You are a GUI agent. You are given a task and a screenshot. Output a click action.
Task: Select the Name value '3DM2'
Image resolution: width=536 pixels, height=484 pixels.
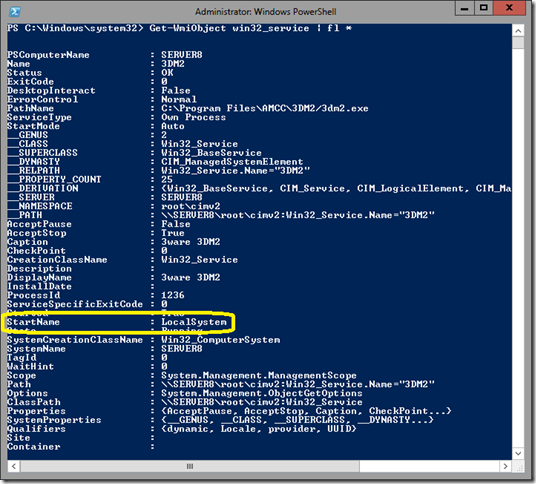173,64
